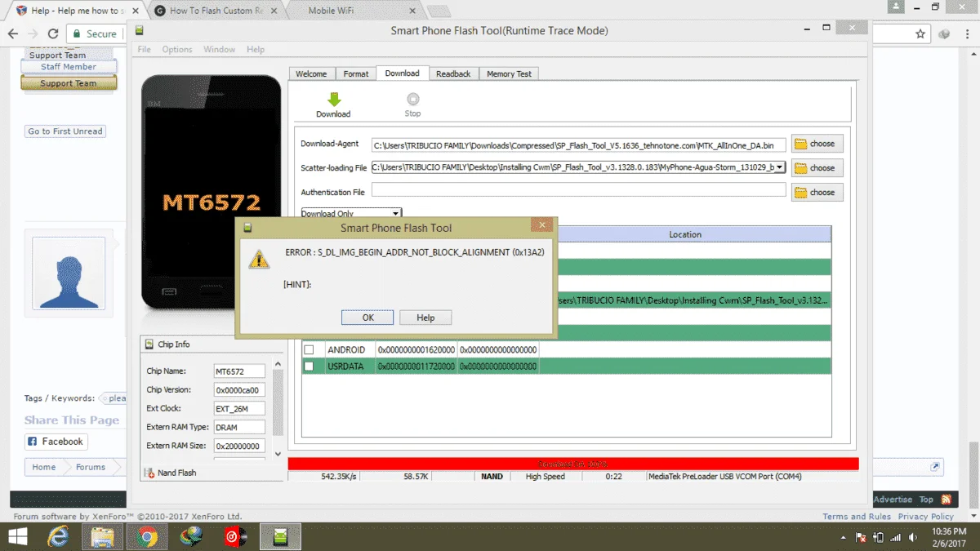Click OK in the error dialog
Viewport: 980px width, 551px height.
click(x=367, y=318)
